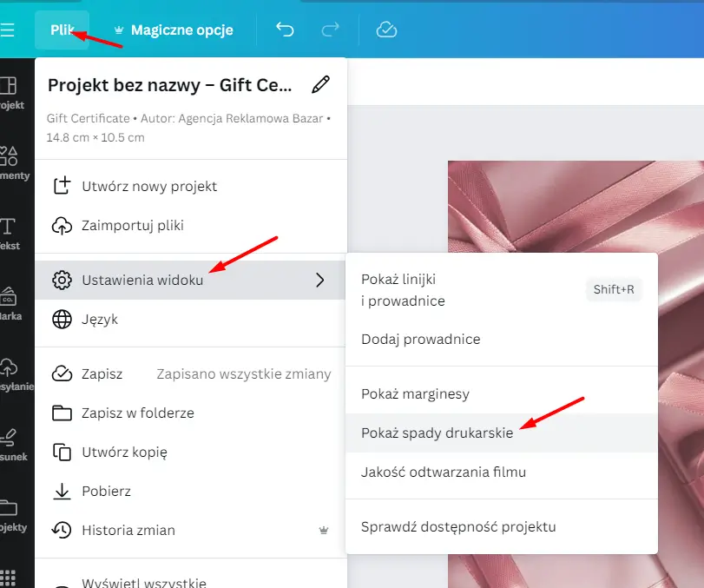
Task: Click the redo arrow icon
Action: (331, 30)
